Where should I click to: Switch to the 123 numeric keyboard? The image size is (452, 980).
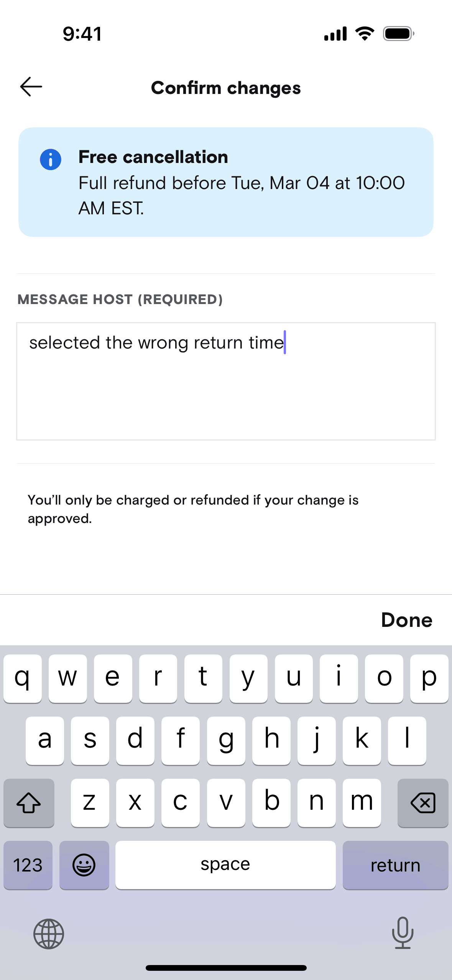tap(28, 865)
